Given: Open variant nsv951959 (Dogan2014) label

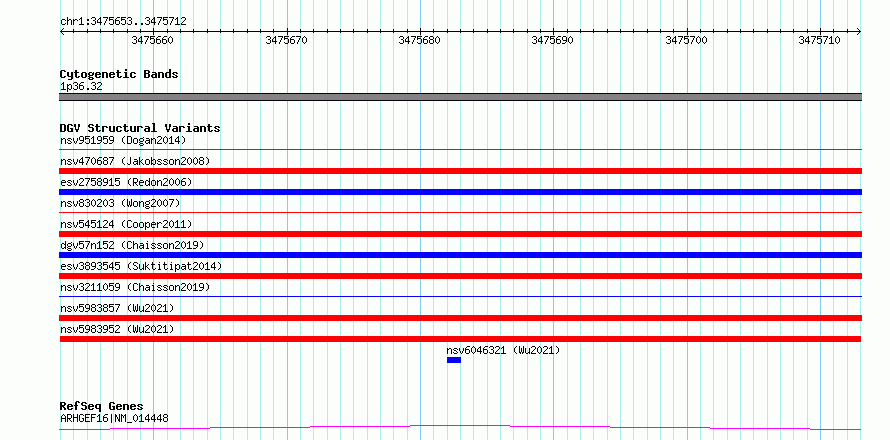Looking at the screenshot, I should (x=123, y=140).
